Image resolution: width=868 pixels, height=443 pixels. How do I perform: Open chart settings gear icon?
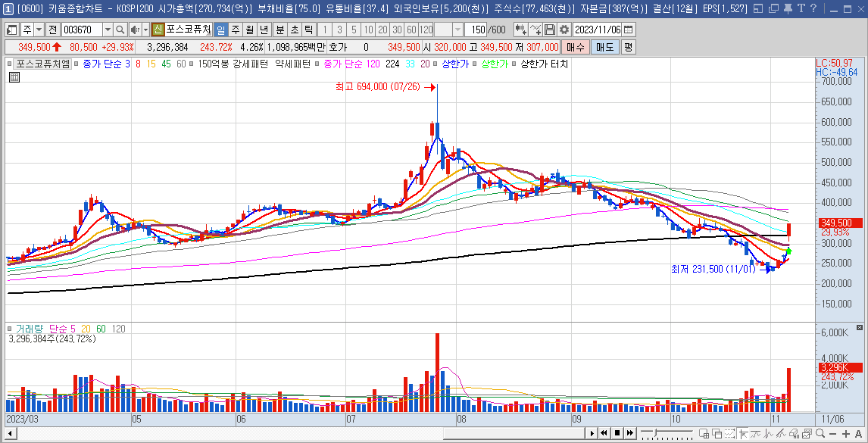[x=564, y=30]
